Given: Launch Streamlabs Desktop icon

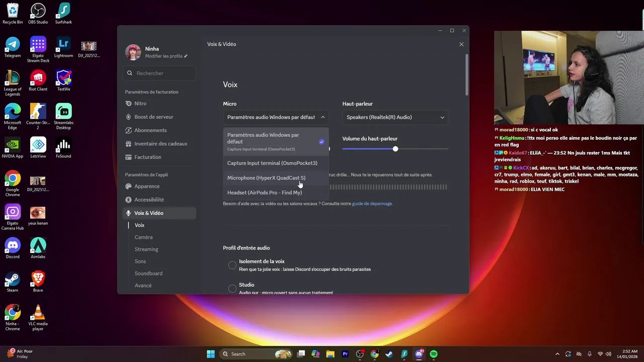Looking at the screenshot, I should pos(63,117).
